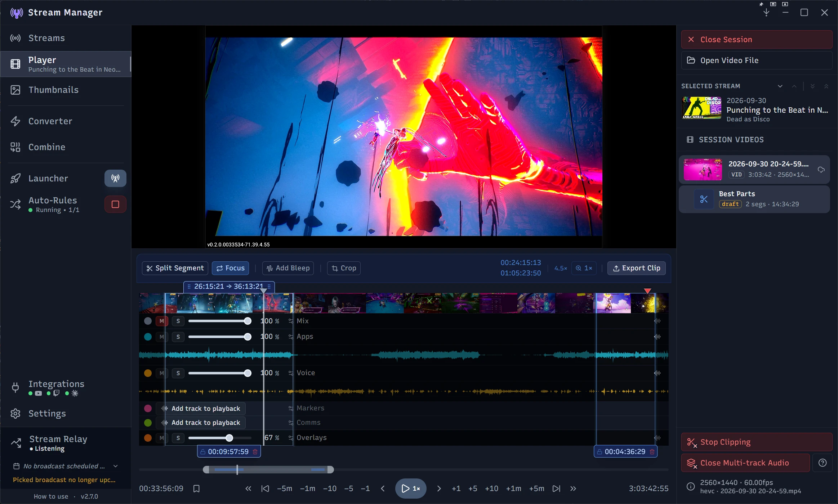Open the Converter page

tap(66, 121)
